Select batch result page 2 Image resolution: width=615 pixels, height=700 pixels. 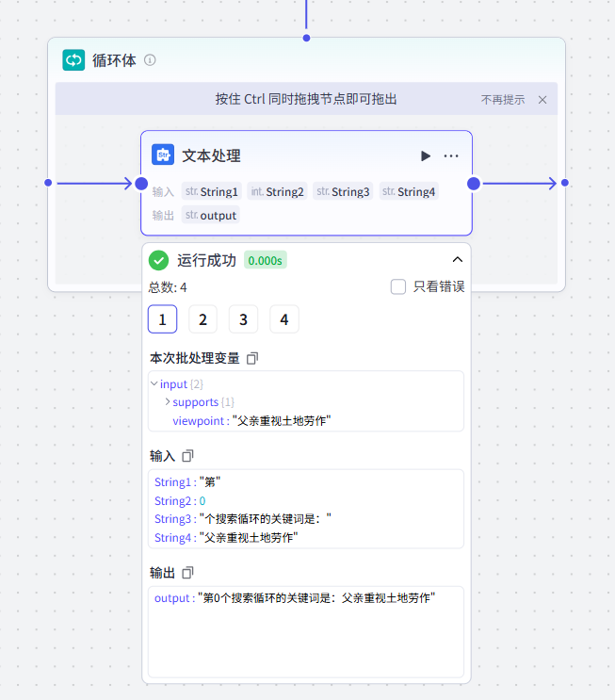(x=202, y=319)
